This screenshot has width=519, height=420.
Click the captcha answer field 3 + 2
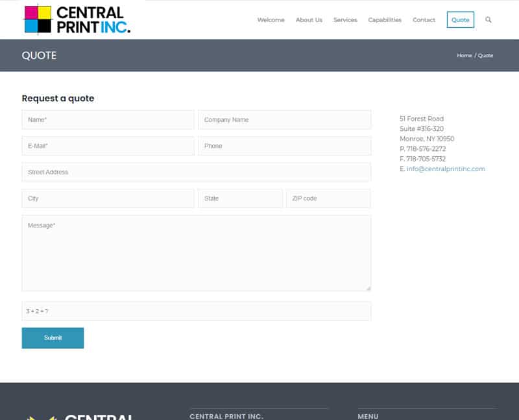pos(196,311)
